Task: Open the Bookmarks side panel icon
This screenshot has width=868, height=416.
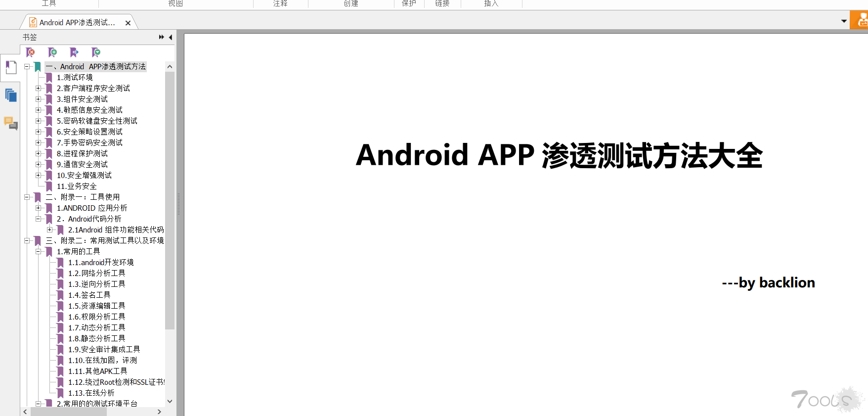Action: pos(11,67)
